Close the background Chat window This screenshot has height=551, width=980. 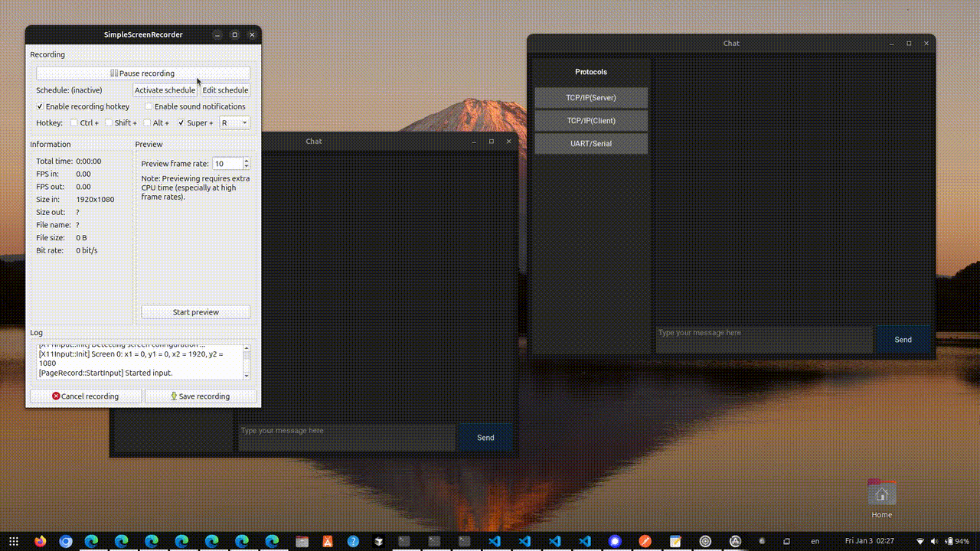point(508,141)
